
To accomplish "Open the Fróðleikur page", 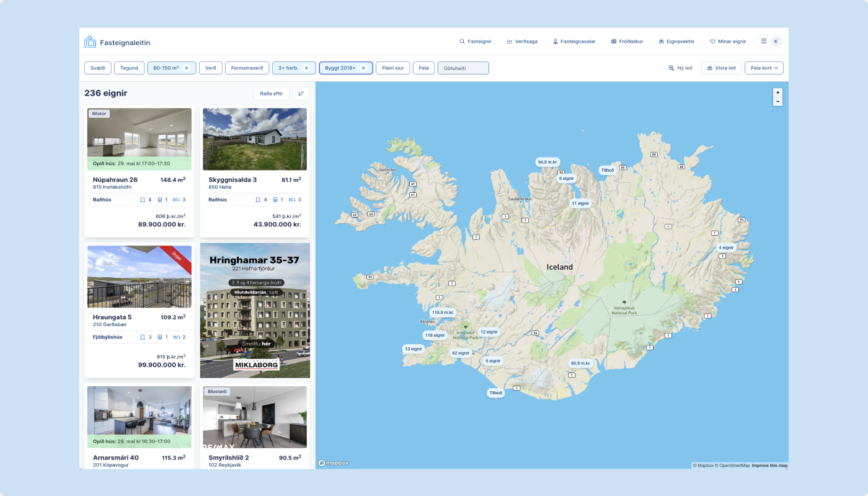I will pyautogui.click(x=627, y=42).
